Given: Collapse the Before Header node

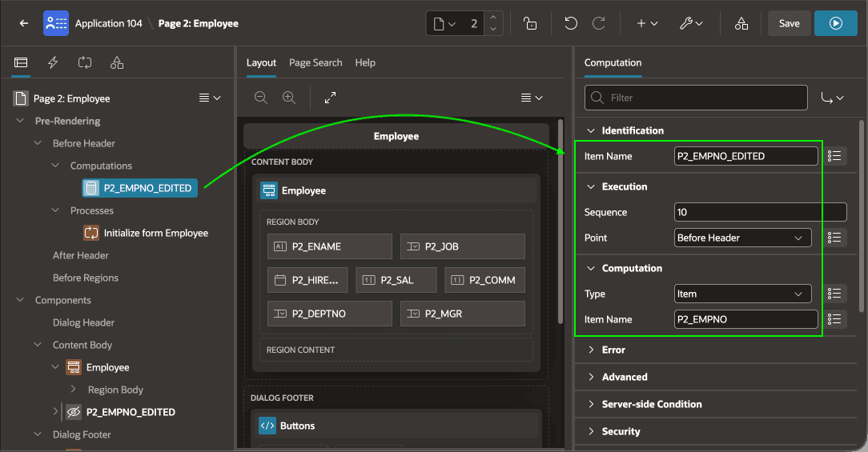Looking at the screenshot, I should (x=38, y=142).
